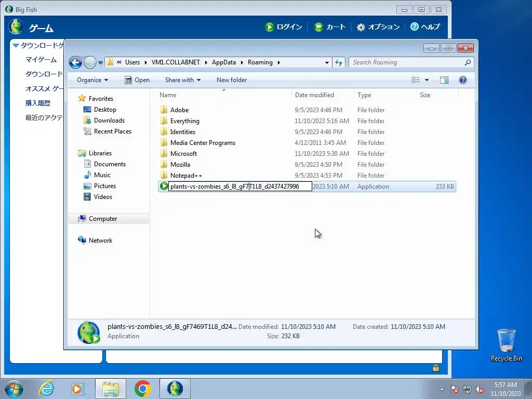Open Explorer help question mark icon
The width and height of the screenshot is (532, 399).
click(x=463, y=80)
